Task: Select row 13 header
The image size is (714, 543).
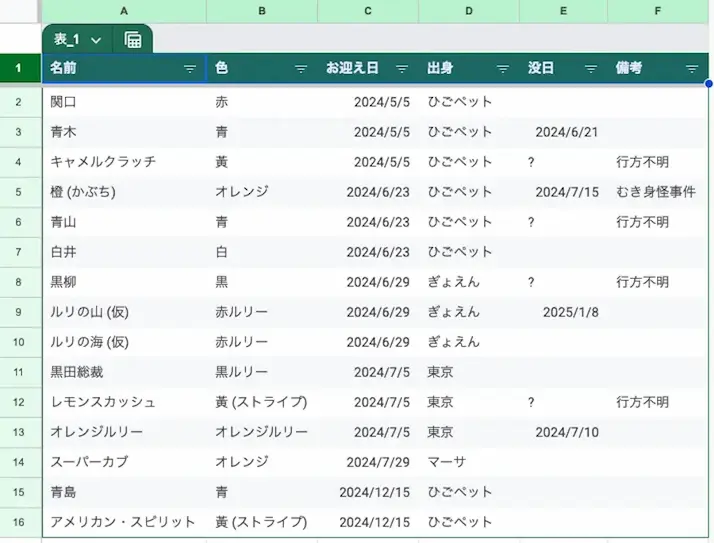Action: (18, 432)
